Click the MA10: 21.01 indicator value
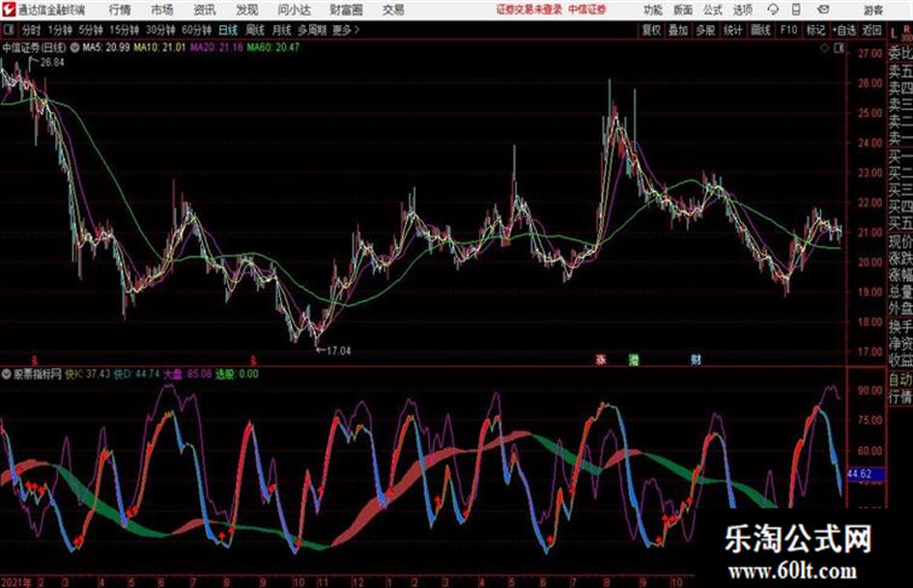This screenshot has width=913, height=588. [159, 47]
